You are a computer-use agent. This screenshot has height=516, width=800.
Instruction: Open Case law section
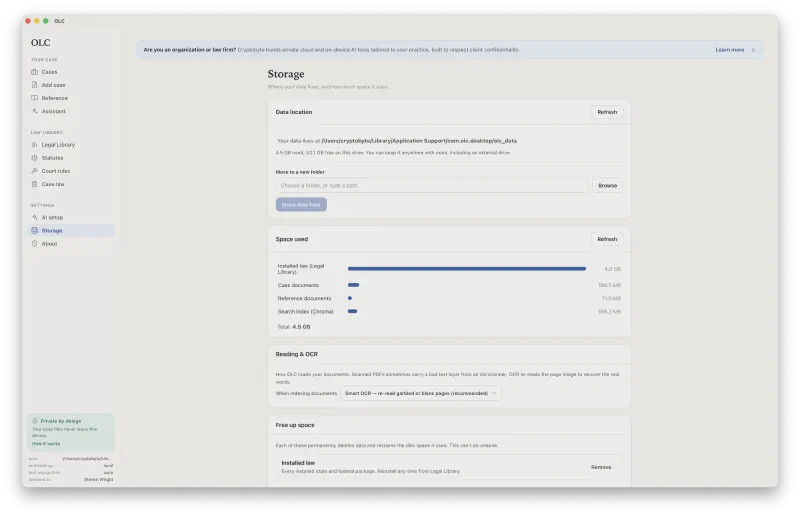pyautogui.click(x=71, y=184)
